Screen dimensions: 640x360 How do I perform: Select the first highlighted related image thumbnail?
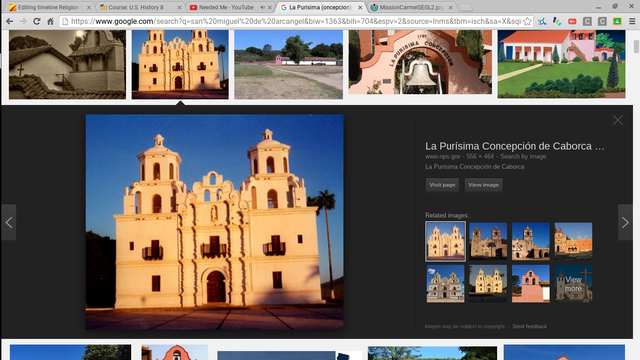[x=445, y=241]
